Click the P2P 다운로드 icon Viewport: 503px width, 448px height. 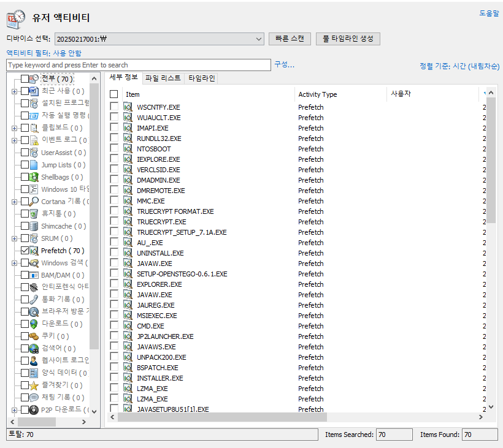coord(34,409)
